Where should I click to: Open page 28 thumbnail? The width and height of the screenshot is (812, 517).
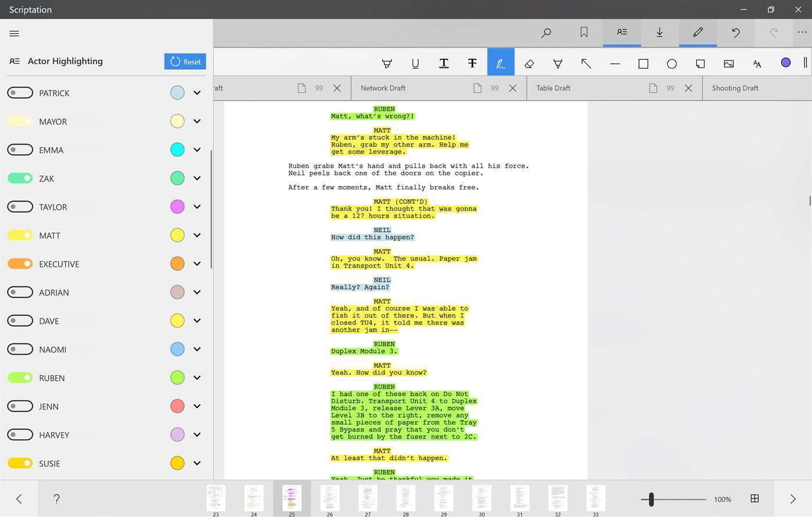(405, 498)
